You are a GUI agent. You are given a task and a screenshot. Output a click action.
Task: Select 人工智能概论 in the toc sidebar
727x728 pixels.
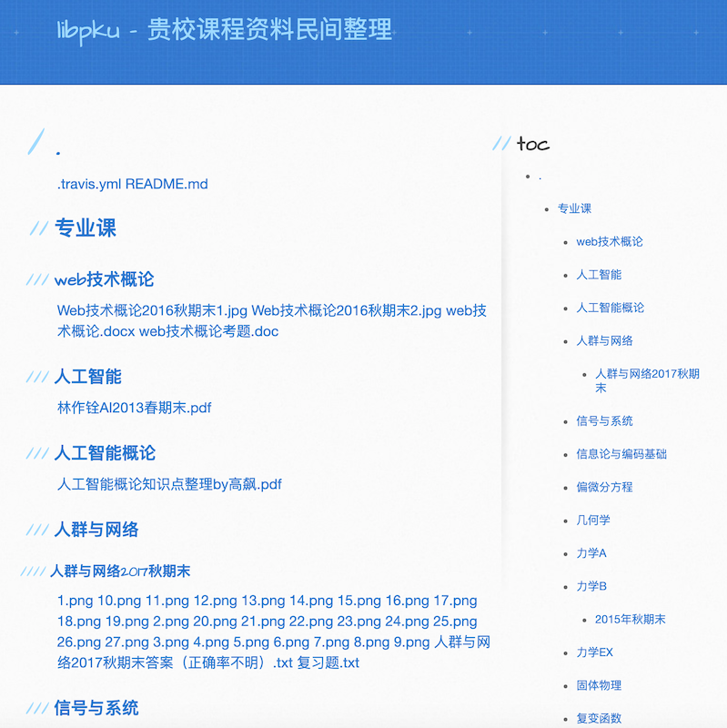(610, 308)
